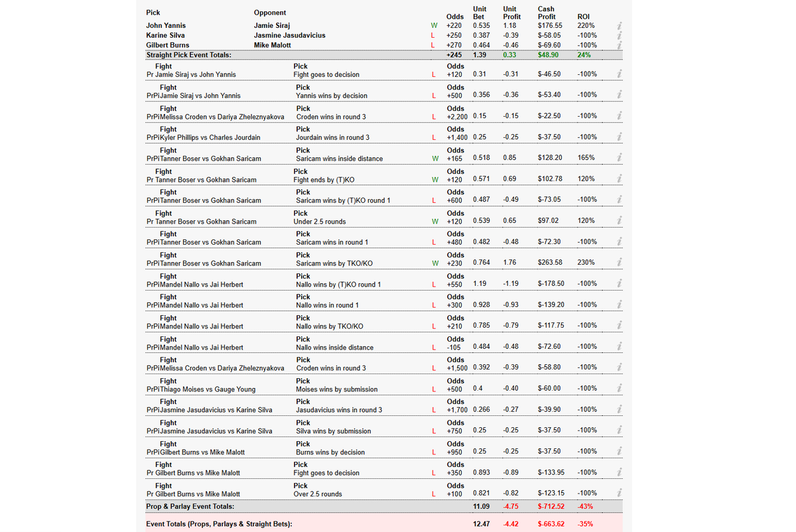Click the 165% ROI value
The height and width of the screenshot is (532, 796).
pos(586,159)
